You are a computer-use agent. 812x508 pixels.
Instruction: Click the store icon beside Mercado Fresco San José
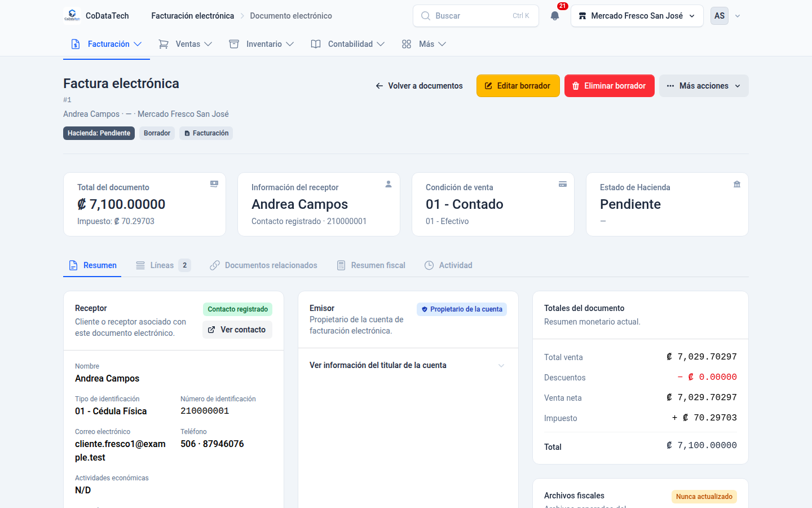[582, 16]
